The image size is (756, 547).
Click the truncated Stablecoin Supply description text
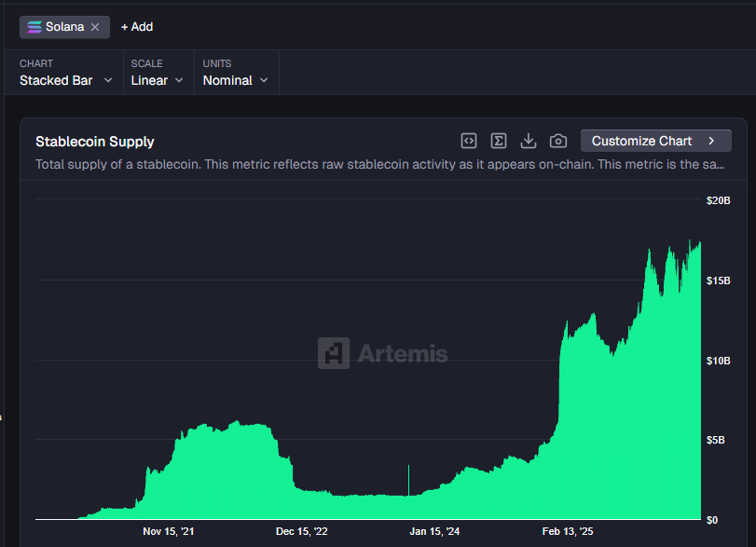(380, 164)
